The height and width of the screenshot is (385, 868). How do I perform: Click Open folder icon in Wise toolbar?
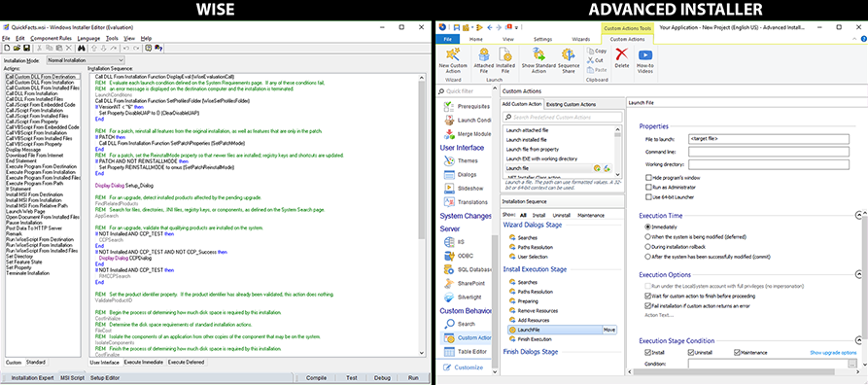tap(17, 49)
